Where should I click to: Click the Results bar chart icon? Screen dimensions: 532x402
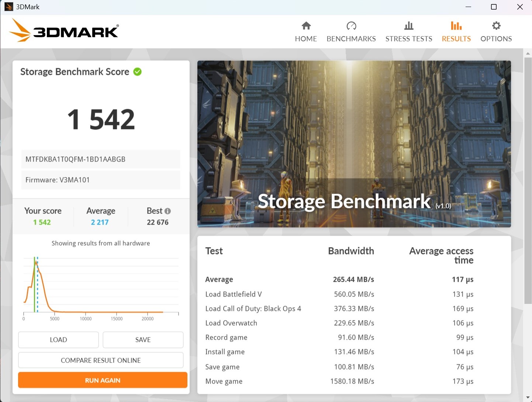(x=456, y=26)
